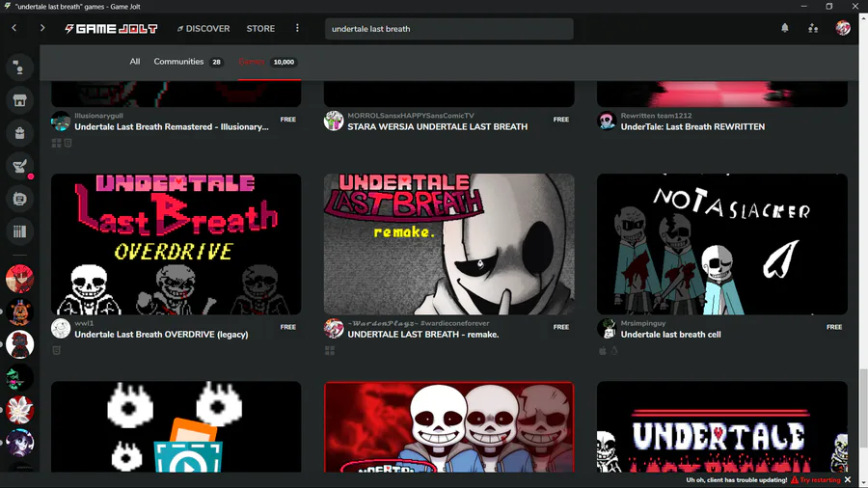This screenshot has height=488, width=868.
Task: Open the Discover menu item
Action: [x=203, y=29]
